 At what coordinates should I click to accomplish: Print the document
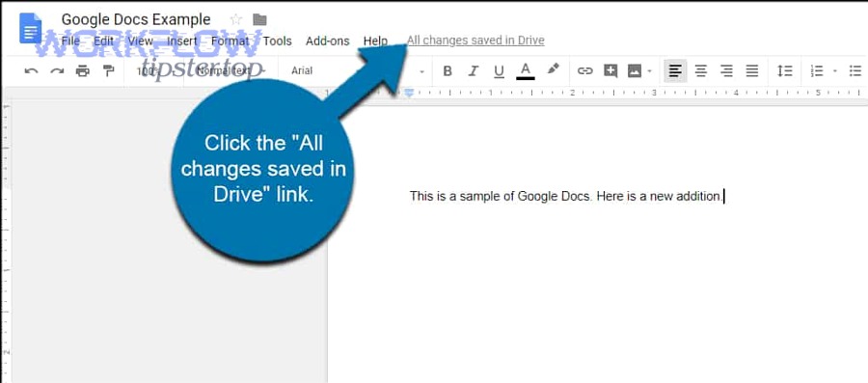[x=83, y=70]
